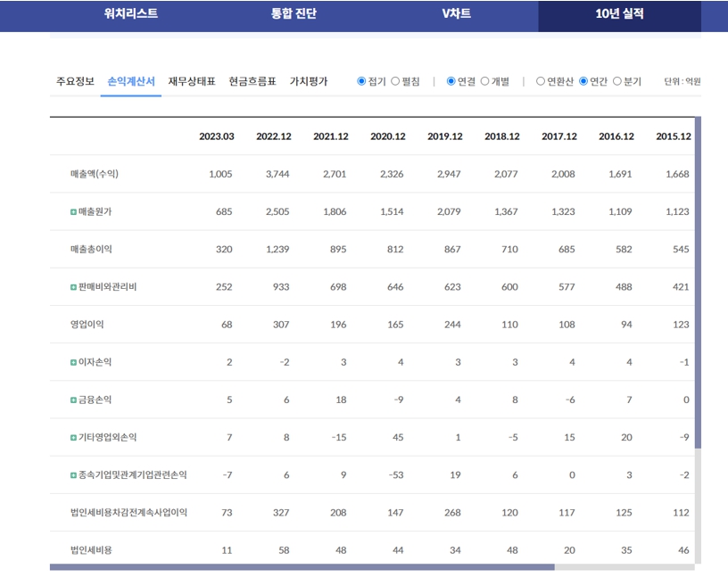Click 매출총이익 value 1,239
Image resolution: width=728 pixels, height=577 pixels.
coord(277,250)
